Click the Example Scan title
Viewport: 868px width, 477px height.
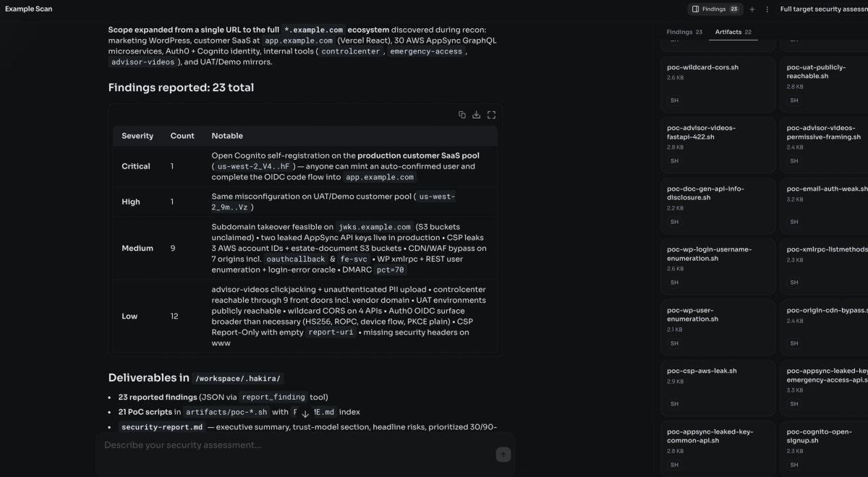click(28, 9)
